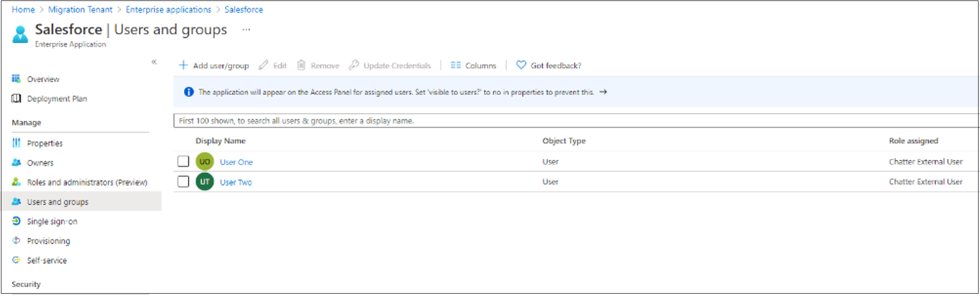
Task: Click the Roles and administrators icon
Action: tap(16, 182)
